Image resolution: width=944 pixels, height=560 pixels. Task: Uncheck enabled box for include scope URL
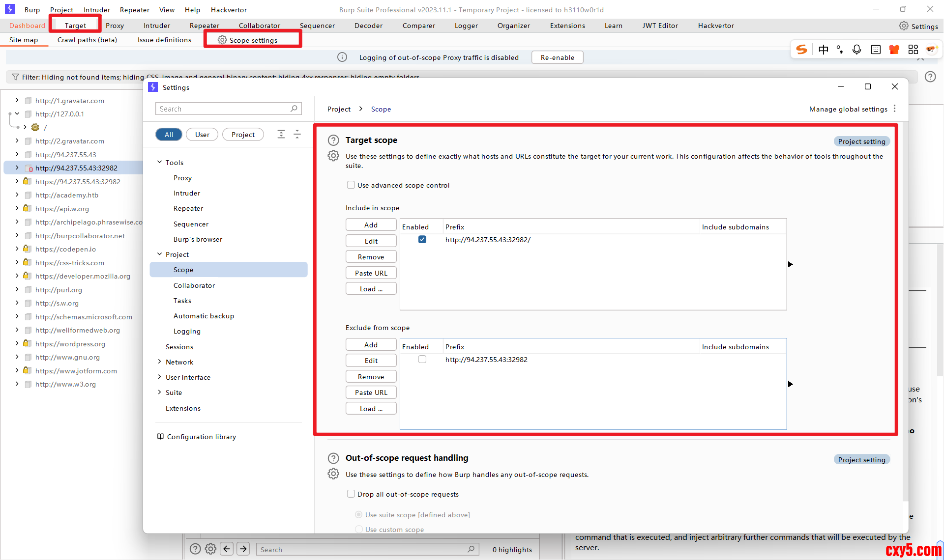pos(422,239)
